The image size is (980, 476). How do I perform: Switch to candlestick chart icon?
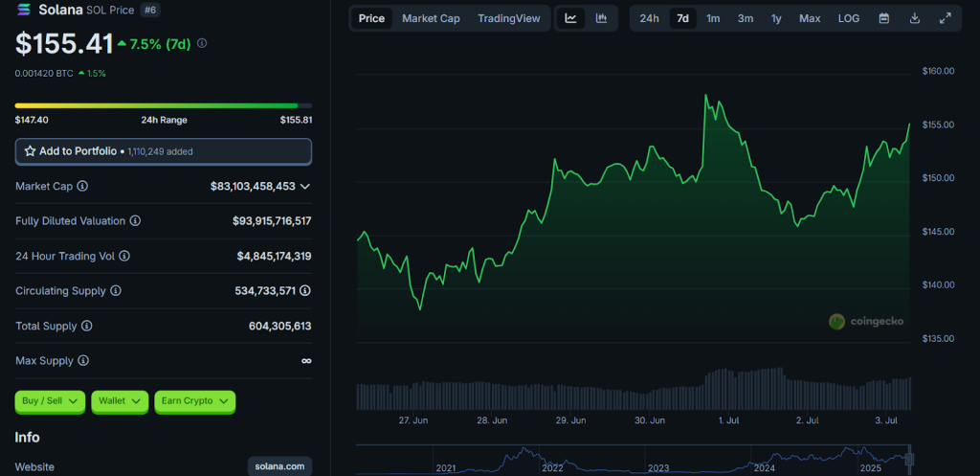point(601,18)
